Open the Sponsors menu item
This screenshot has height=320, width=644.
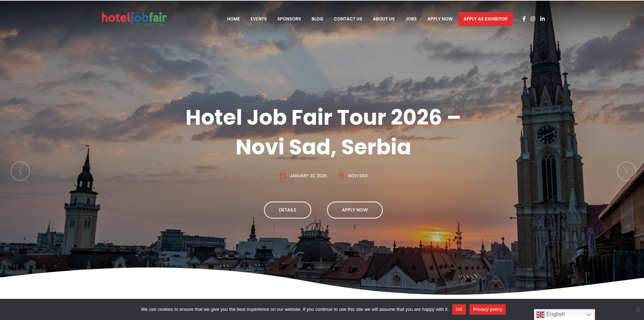[289, 19]
